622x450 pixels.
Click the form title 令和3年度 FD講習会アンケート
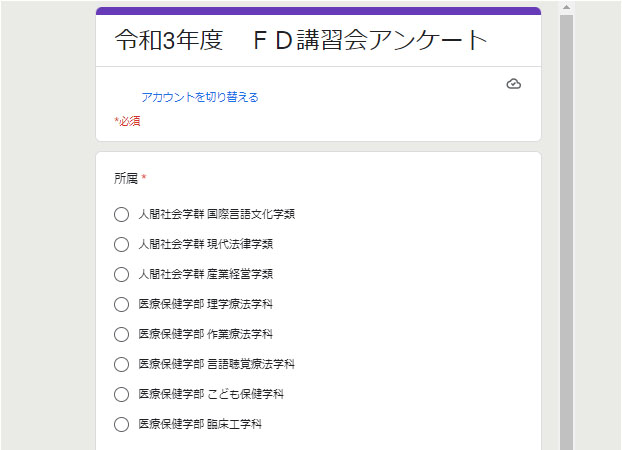(301, 40)
